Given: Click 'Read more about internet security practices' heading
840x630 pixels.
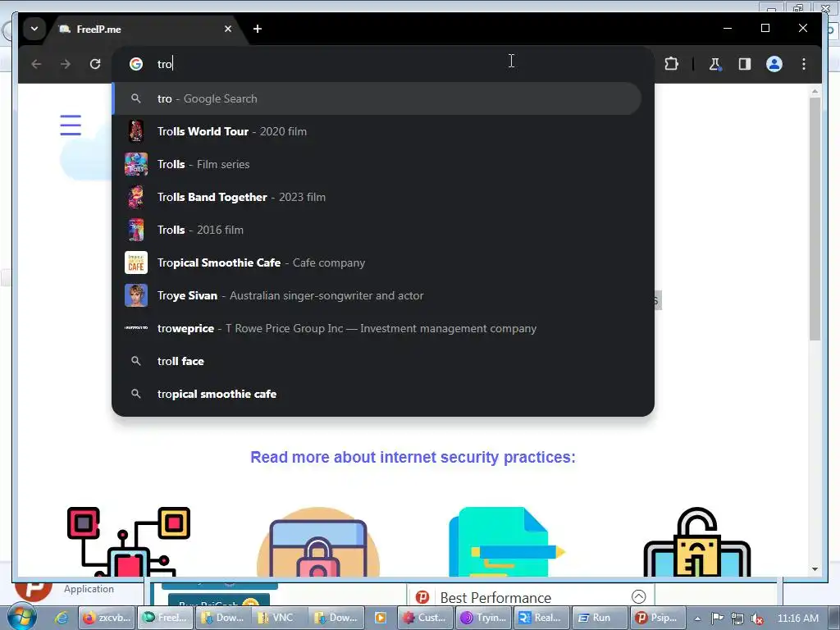Looking at the screenshot, I should [x=413, y=457].
